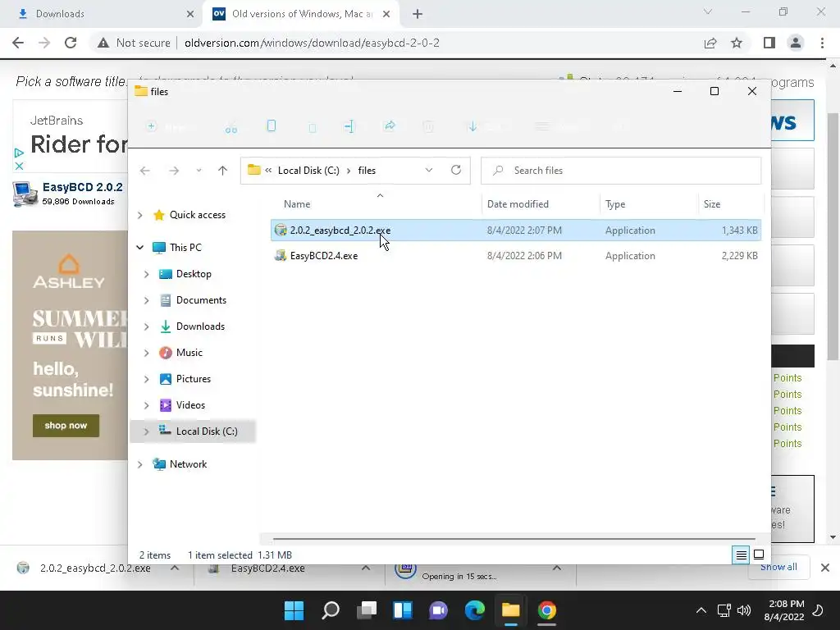Viewport: 840px width, 630px height.
Task: Click the 2,229 KB size cell
Action: [739, 256]
